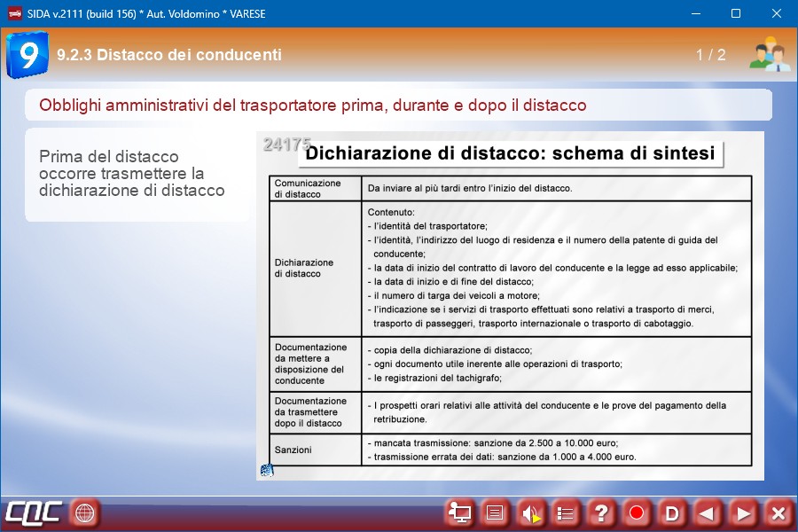Open the text notes page button
This screenshot has height=532, width=798.
[496, 512]
